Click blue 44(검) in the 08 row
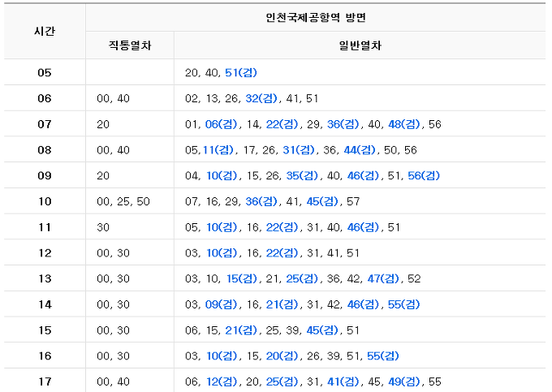552x392 pixels. [360, 150]
